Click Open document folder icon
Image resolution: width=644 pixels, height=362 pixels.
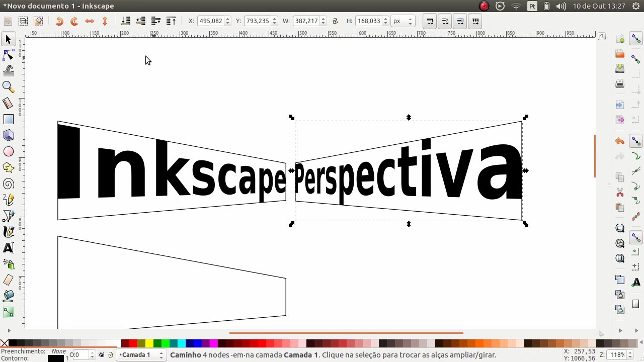(x=620, y=54)
